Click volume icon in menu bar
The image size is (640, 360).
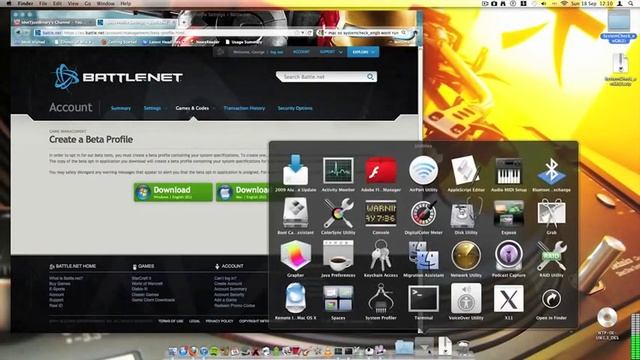click(543, 3)
